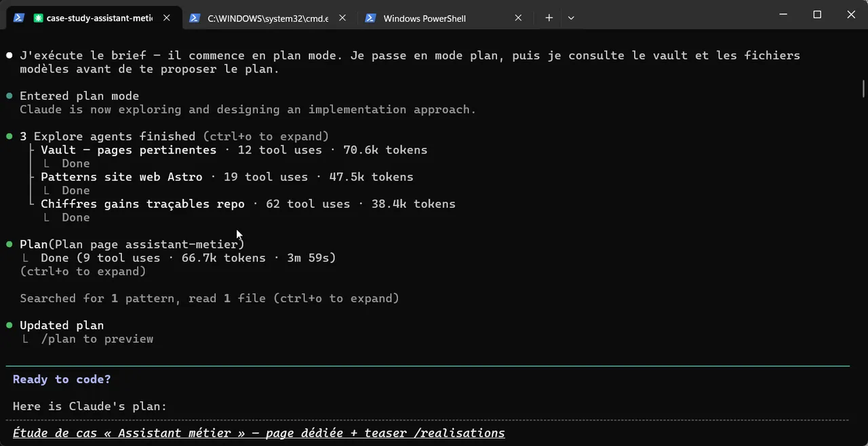Click the white bullet beside "J'exécute le brief"
Screen dimensions: 868x446
pos(9,56)
